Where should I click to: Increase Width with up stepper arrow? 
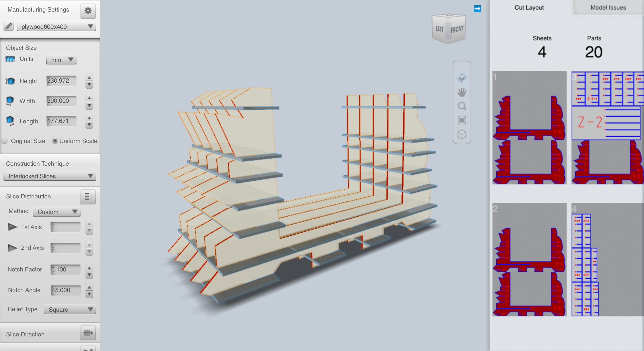(89, 97)
